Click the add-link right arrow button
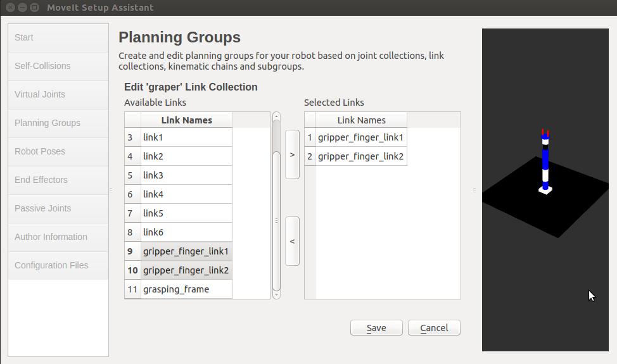The image size is (617, 364). coord(292,154)
